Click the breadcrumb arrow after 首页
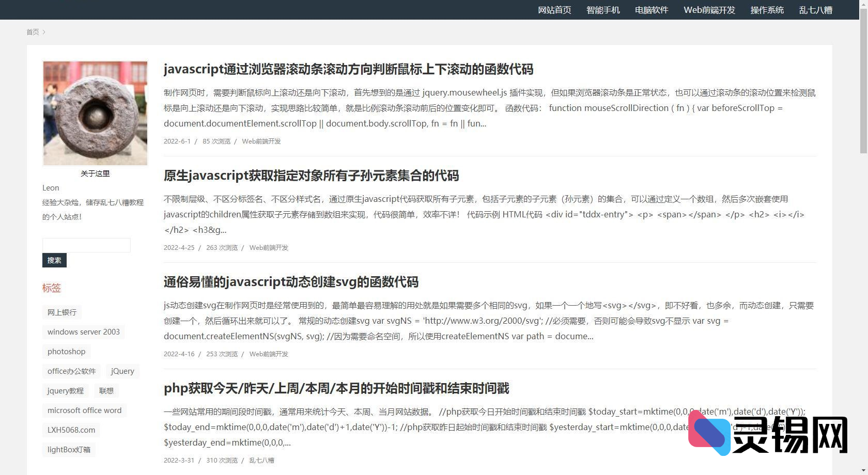 click(44, 32)
